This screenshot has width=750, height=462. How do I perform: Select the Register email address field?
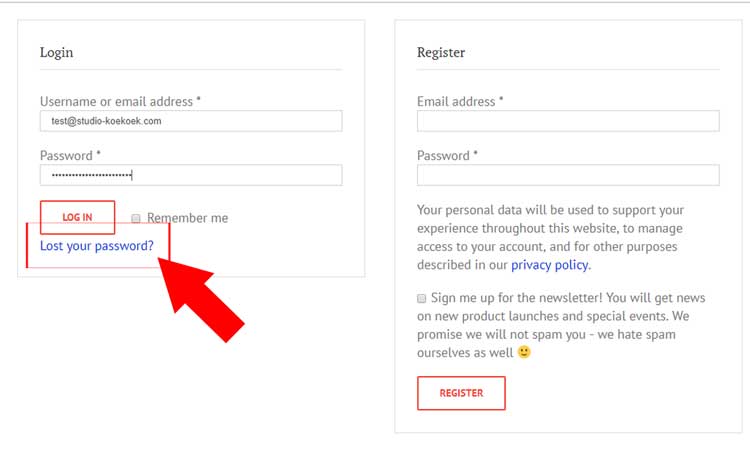[568, 121]
